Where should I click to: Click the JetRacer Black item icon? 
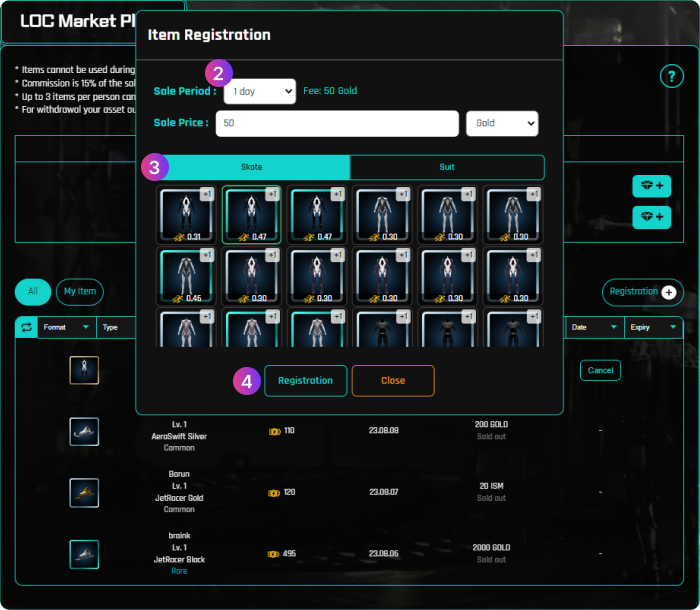coord(84,553)
